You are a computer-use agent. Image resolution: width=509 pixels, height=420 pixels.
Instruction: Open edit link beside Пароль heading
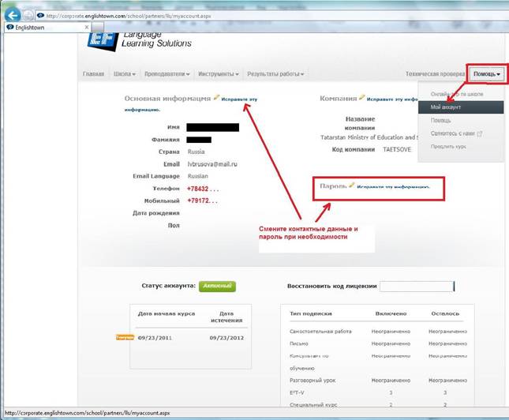[x=394, y=187]
